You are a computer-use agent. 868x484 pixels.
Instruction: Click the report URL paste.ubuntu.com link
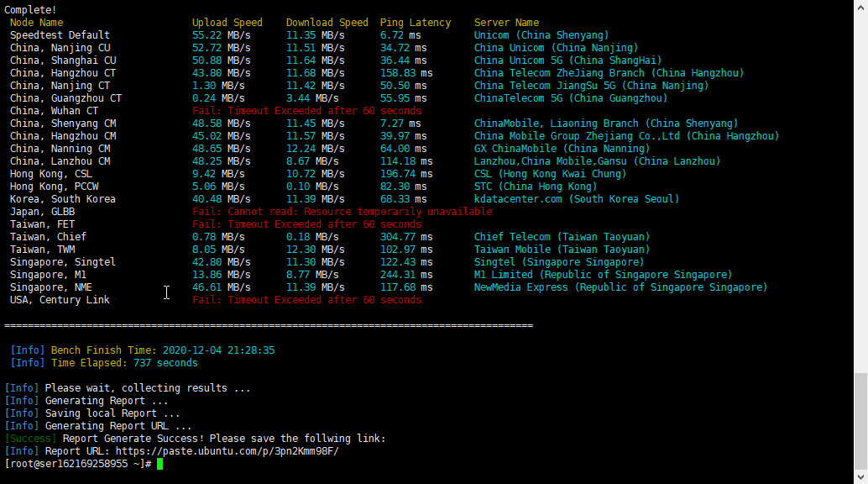[x=227, y=451]
